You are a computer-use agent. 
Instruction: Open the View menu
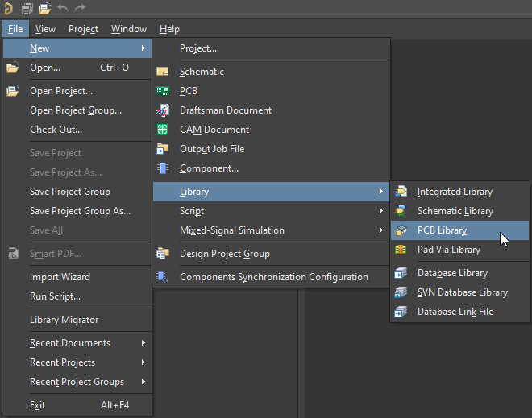click(x=45, y=29)
